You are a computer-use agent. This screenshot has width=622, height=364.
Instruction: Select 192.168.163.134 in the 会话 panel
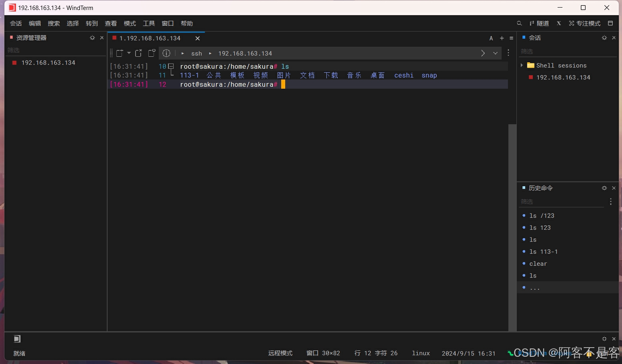click(563, 78)
